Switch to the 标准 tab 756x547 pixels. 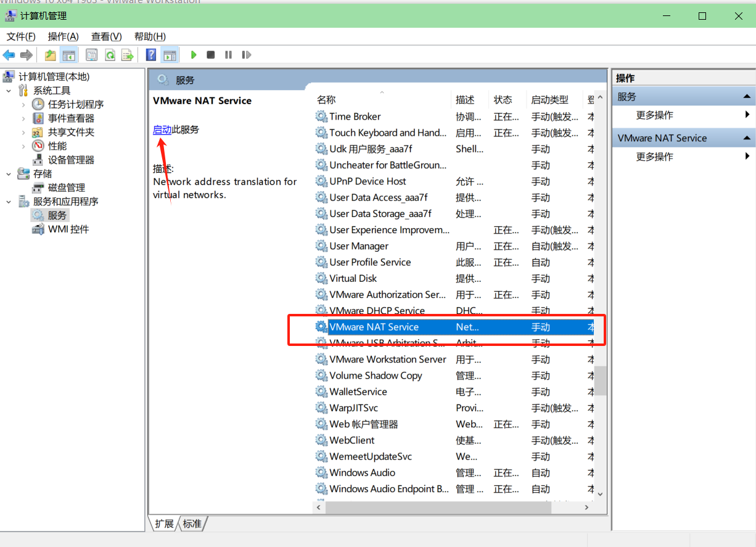pyautogui.click(x=192, y=524)
